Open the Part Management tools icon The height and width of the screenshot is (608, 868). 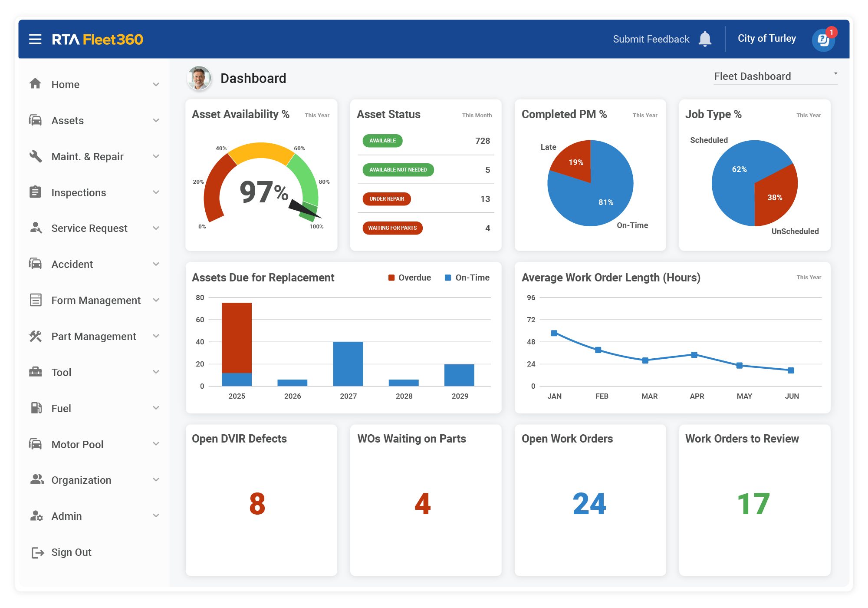coord(36,336)
